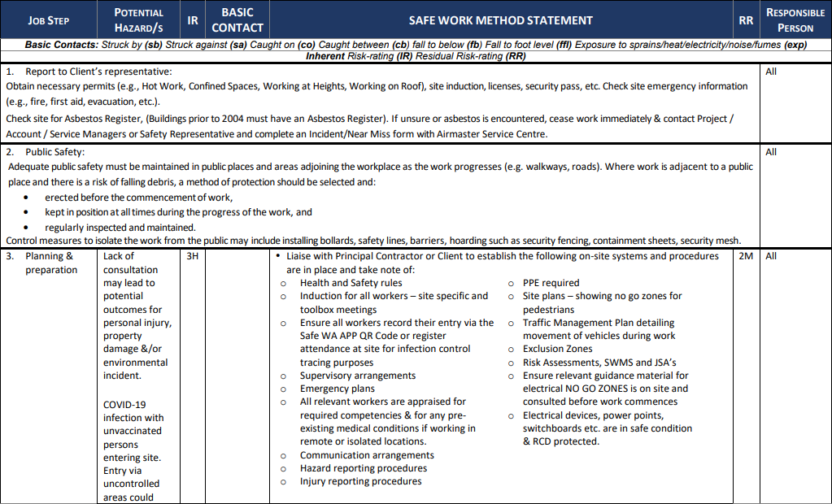Click 'Adequate public safety must be maintained' line

point(381,174)
